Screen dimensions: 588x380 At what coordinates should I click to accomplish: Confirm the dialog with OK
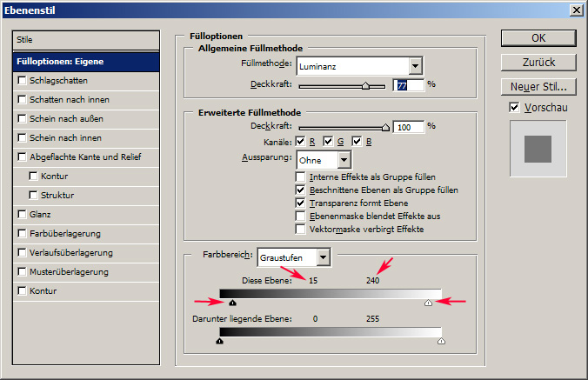coord(538,38)
